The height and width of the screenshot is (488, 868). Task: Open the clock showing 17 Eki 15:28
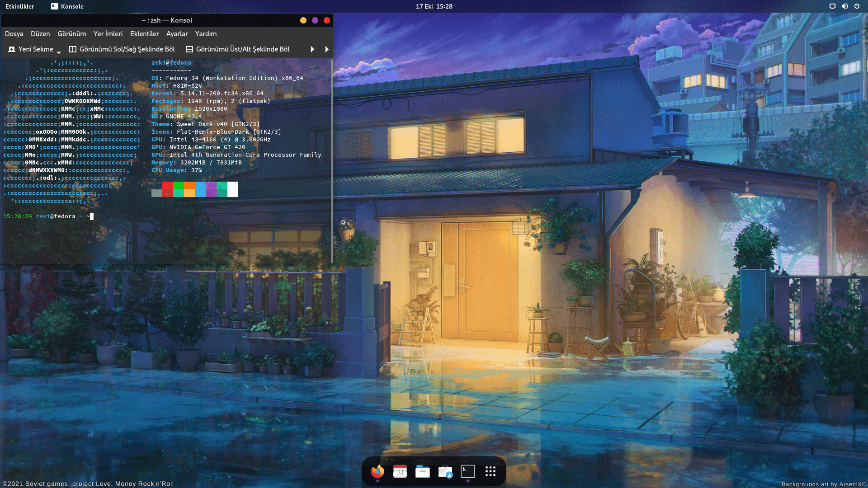pos(434,6)
